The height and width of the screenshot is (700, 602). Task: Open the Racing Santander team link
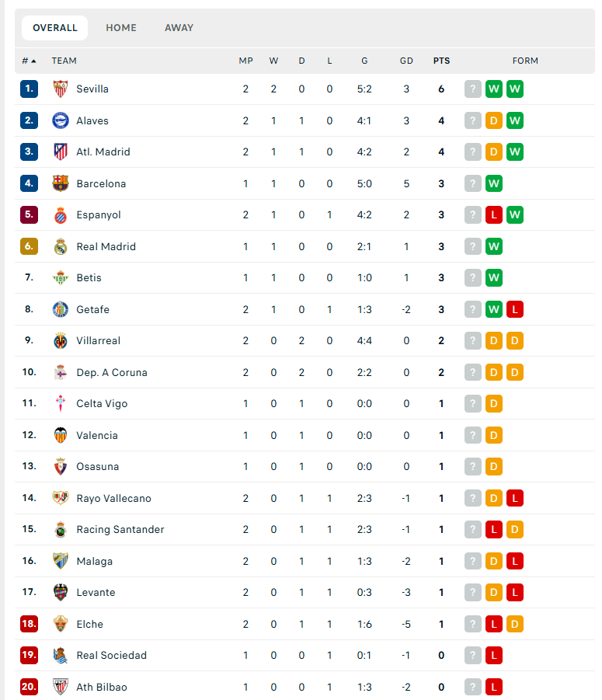120,529
